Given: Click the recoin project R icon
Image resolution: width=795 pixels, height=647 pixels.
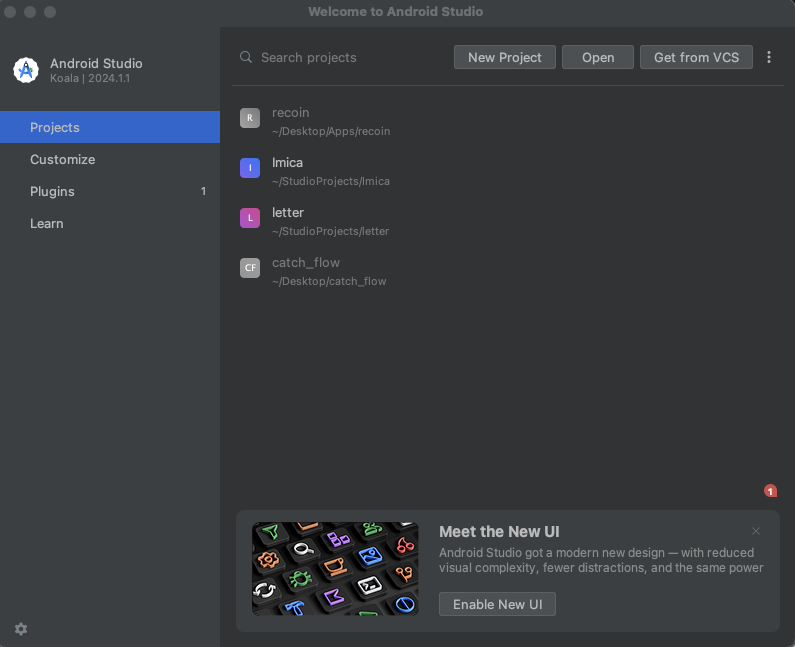Looking at the screenshot, I should tap(250, 118).
